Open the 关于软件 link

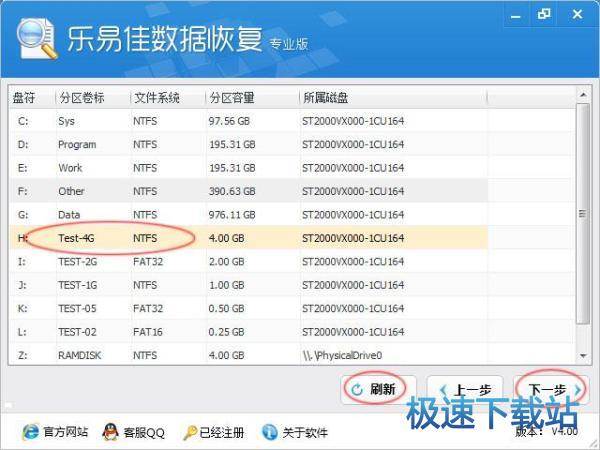coord(305,433)
